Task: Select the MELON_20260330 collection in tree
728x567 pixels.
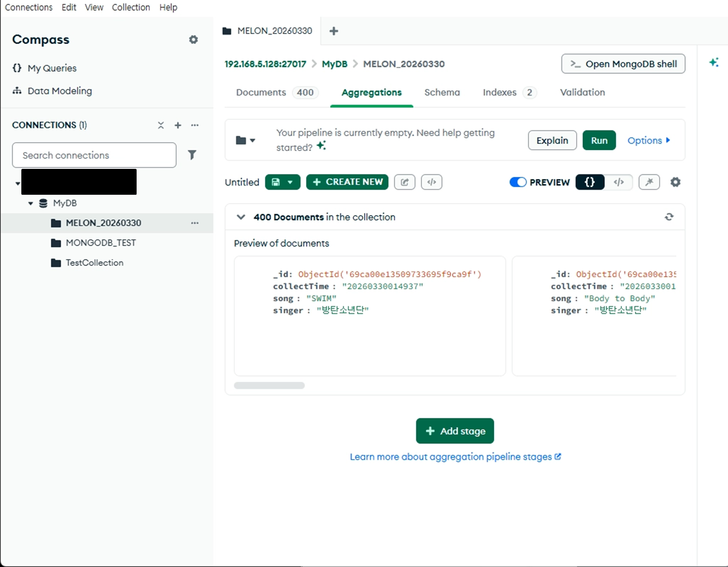Action: (x=107, y=223)
